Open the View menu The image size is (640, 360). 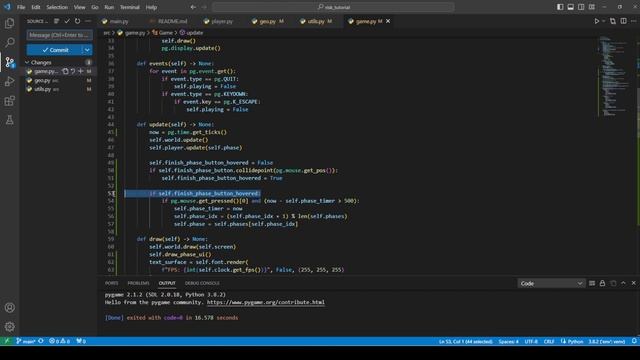[80, 7]
